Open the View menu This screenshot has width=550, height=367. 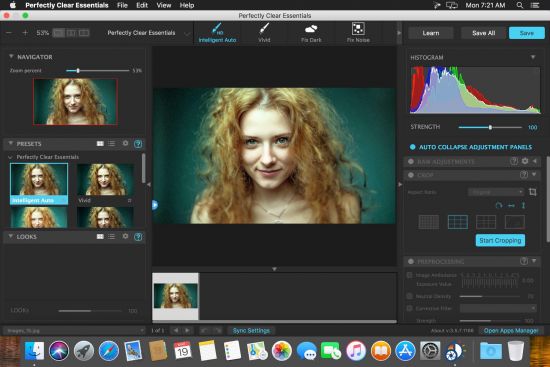163,5
